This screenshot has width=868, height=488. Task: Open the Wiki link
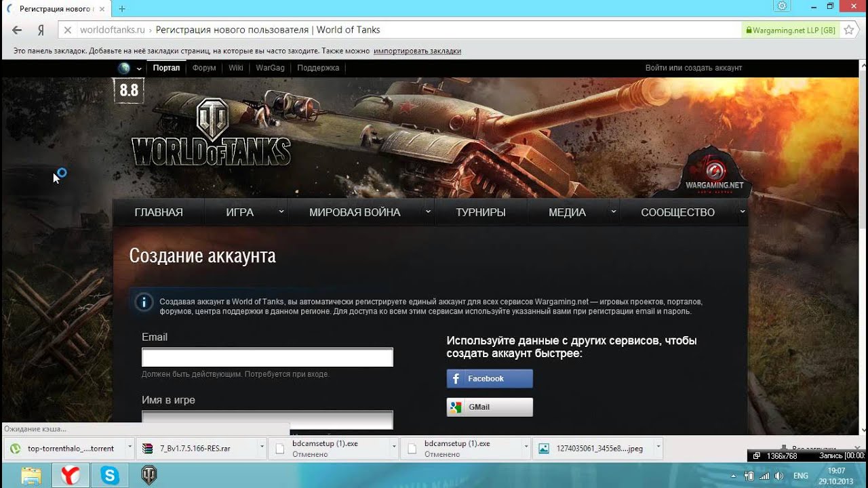point(236,68)
